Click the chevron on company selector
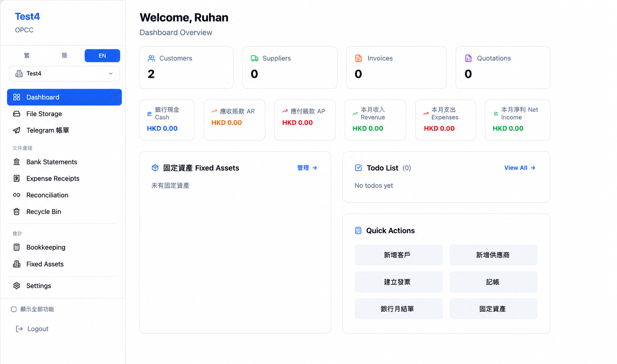 click(x=111, y=74)
